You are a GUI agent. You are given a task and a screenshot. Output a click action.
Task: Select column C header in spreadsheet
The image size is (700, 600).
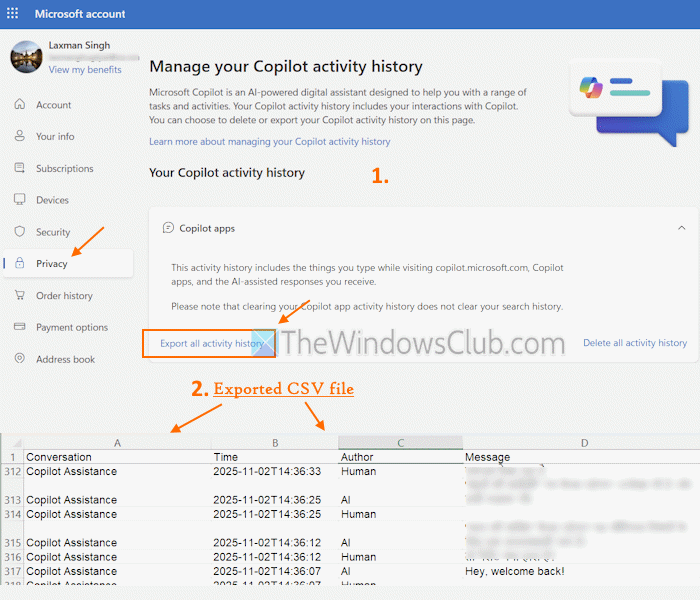pyautogui.click(x=400, y=443)
